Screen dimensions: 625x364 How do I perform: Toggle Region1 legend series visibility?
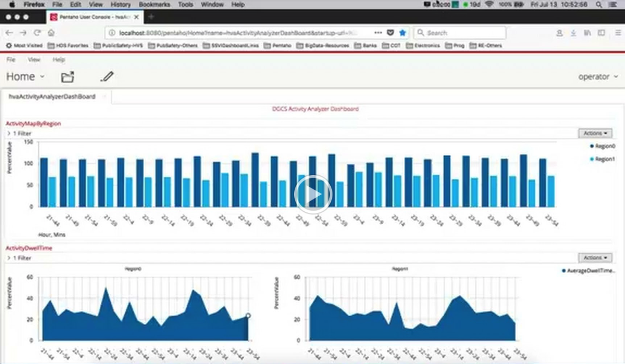[x=602, y=159]
